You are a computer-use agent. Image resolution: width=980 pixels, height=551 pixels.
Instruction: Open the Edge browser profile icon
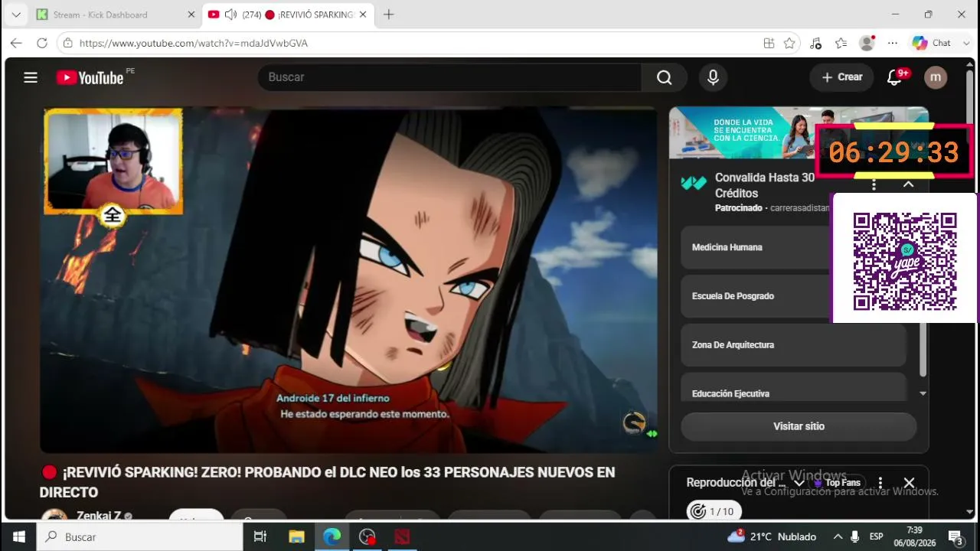[x=867, y=43]
